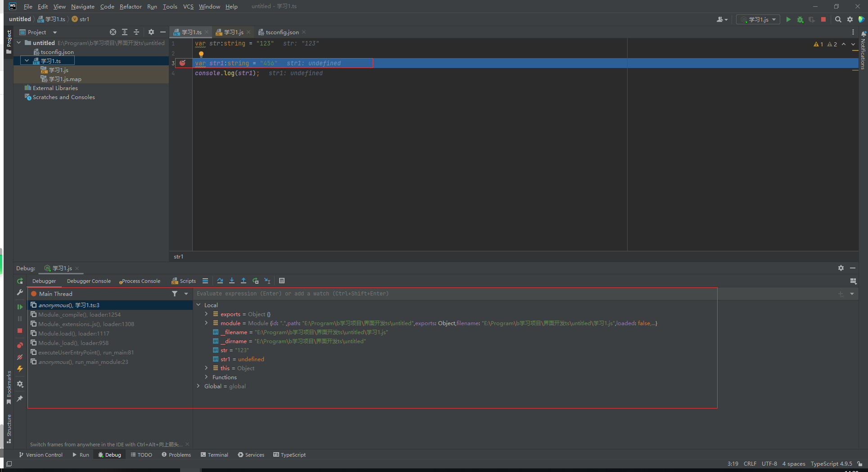Collapse the untitled project root folder

pyautogui.click(x=19, y=43)
